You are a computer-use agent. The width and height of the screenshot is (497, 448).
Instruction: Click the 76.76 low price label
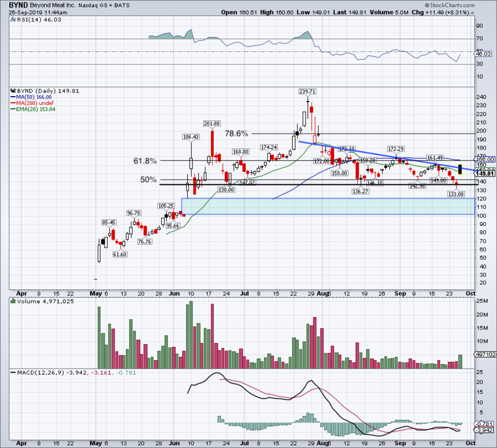point(145,242)
